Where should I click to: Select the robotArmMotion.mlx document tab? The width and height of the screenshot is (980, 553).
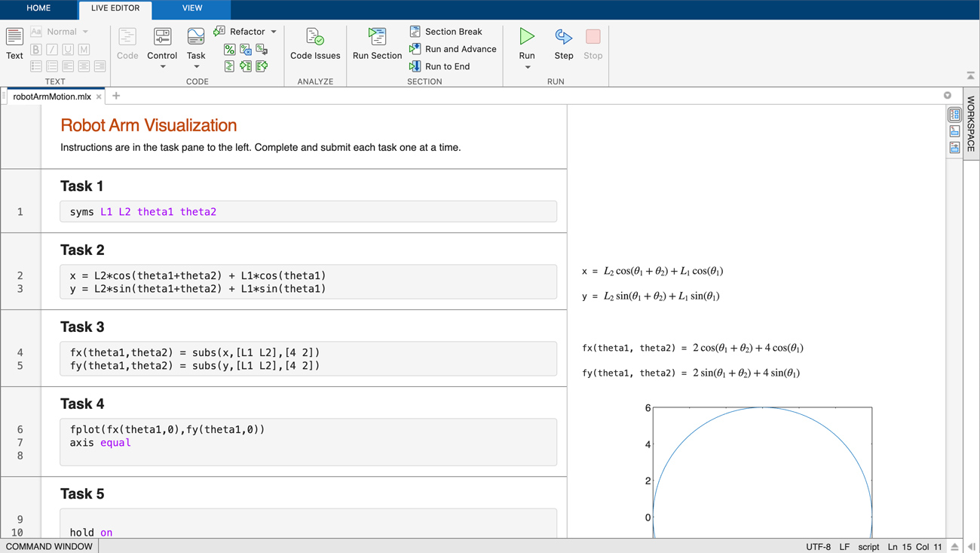click(x=53, y=96)
